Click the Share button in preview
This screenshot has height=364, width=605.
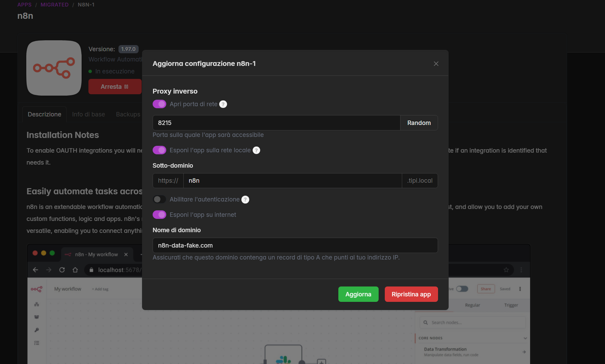(486, 289)
